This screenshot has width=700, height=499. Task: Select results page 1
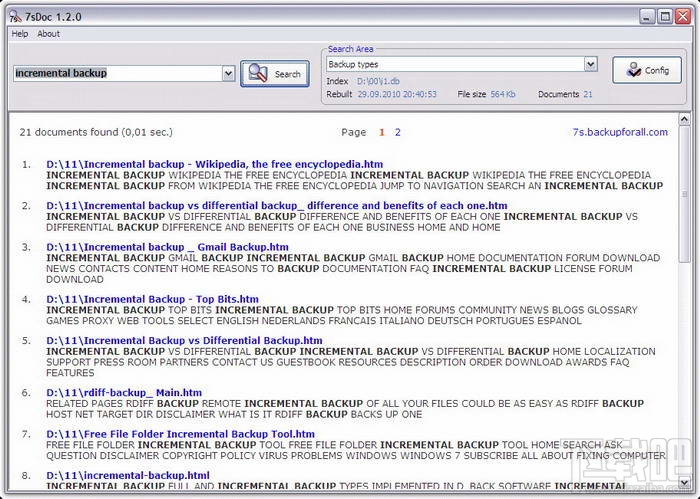click(x=382, y=132)
